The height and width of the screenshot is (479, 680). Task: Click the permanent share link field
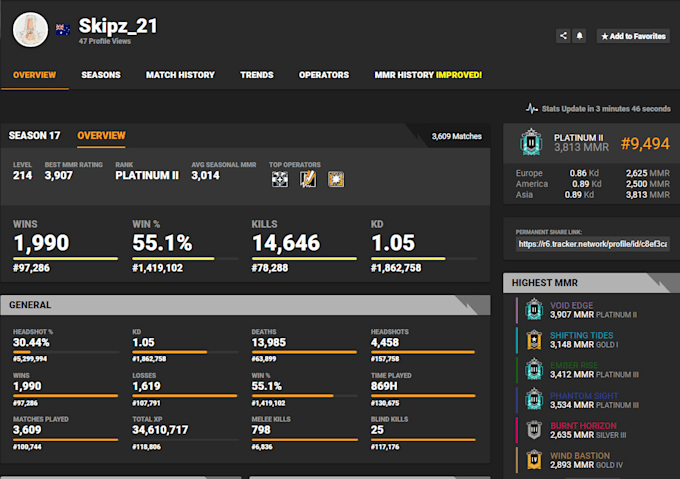(592, 244)
